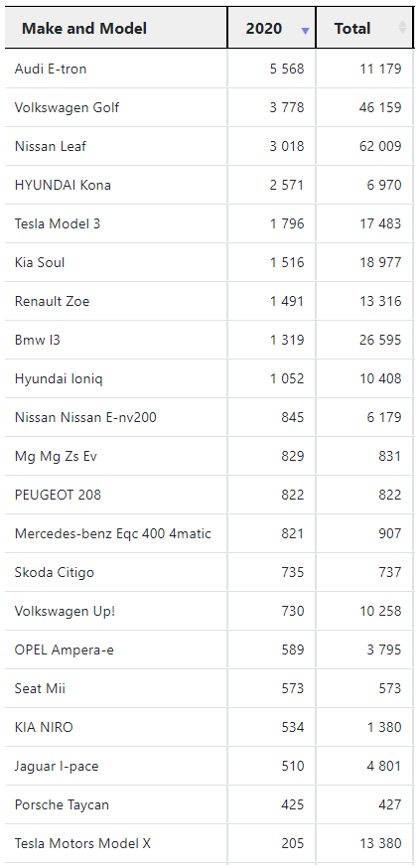Screen dimensions: 419x868
Task: Select the Jaguar I-pace row
Action: coord(209,766)
